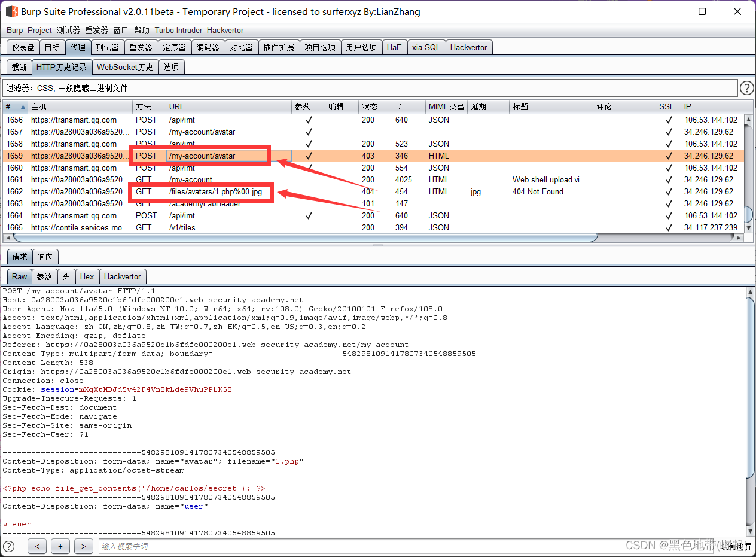Viewport: 756px width, 557px height.
Task: Click the search help icon at bottom-left
Action: 9,546
